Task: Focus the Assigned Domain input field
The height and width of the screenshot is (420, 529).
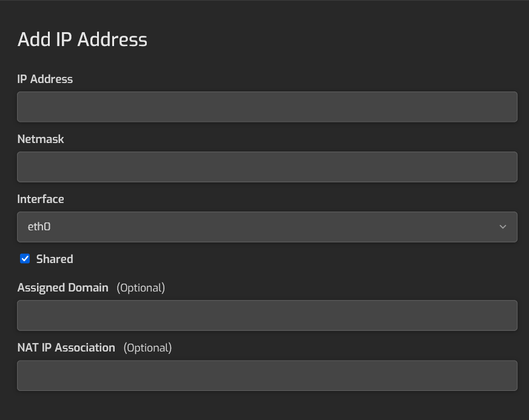Action: 267,315
